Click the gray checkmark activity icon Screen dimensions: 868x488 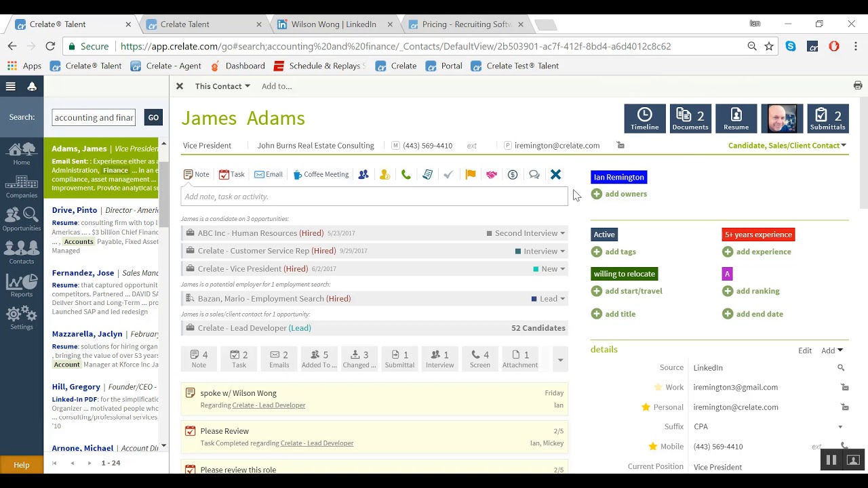(448, 175)
